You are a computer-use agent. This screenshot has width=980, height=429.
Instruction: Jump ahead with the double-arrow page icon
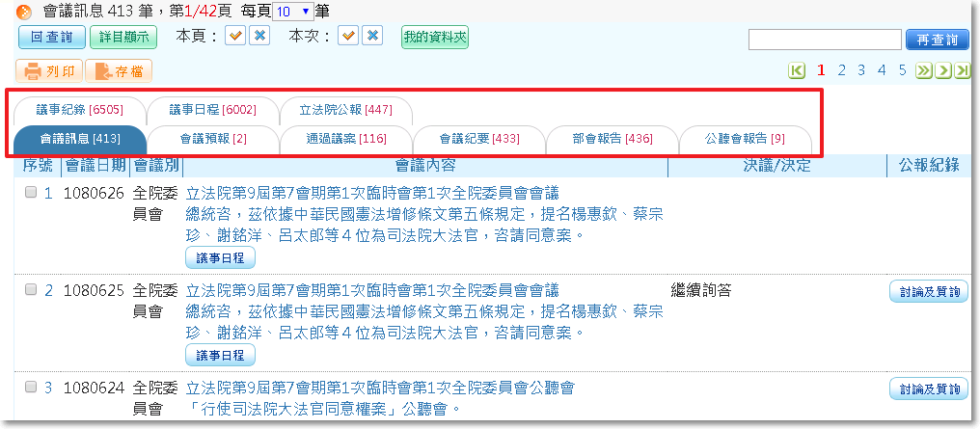(x=924, y=70)
